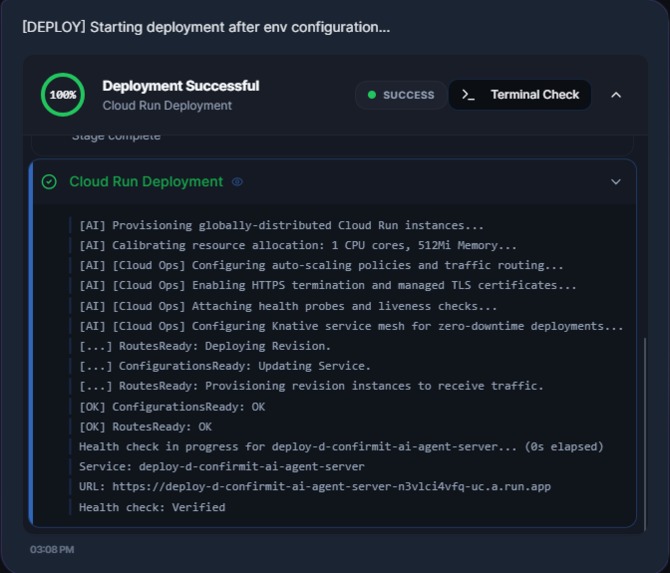This screenshot has width=670, height=573.
Task: Select the 'Health check: Verified' log line
Action: point(152,507)
